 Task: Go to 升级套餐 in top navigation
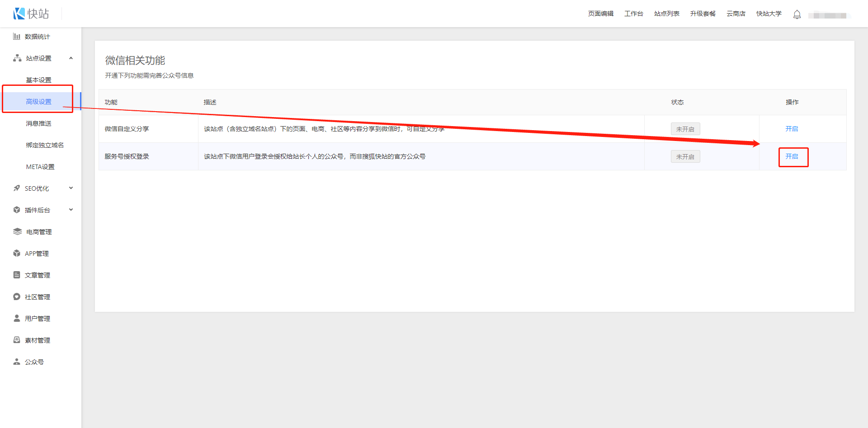(x=703, y=14)
